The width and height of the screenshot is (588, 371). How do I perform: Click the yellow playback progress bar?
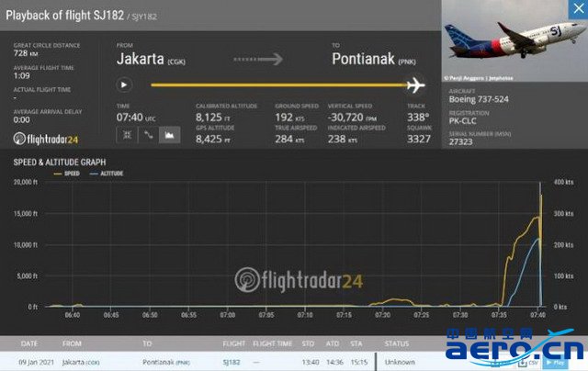point(279,85)
